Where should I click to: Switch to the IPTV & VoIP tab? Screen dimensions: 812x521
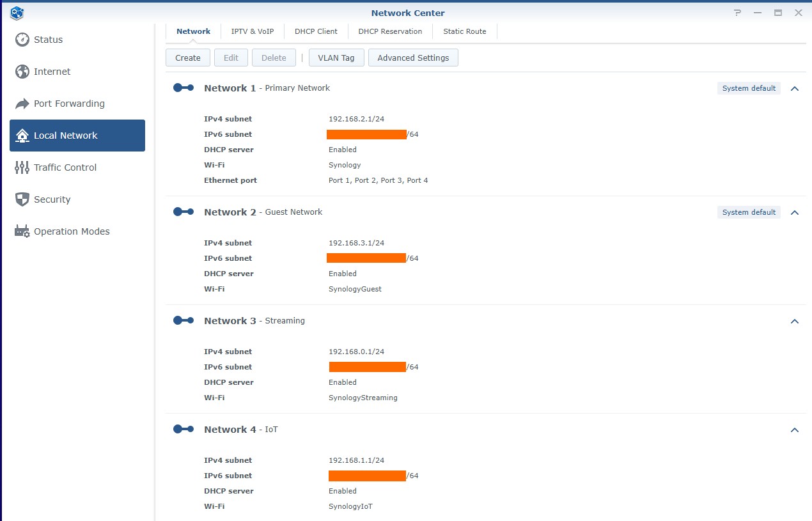pos(252,31)
